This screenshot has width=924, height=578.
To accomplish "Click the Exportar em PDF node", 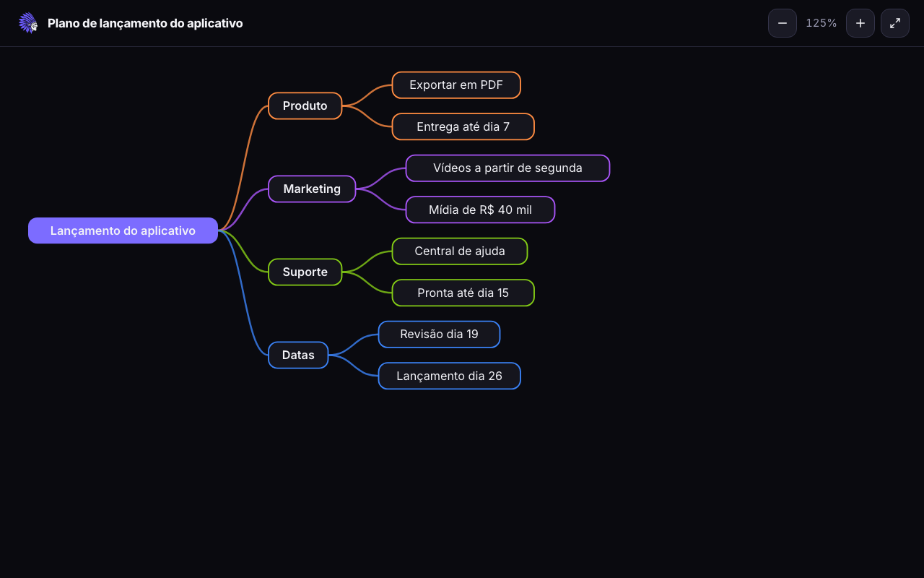I will tap(456, 85).
